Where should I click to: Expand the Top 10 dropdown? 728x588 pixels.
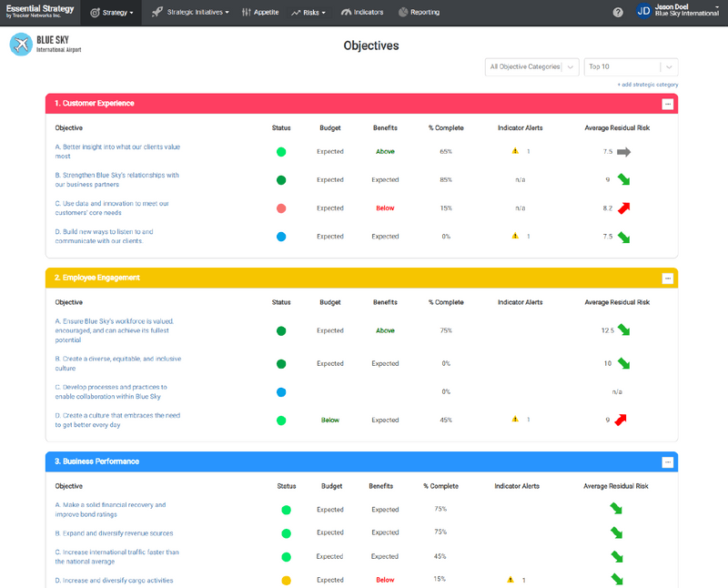pyautogui.click(x=631, y=66)
